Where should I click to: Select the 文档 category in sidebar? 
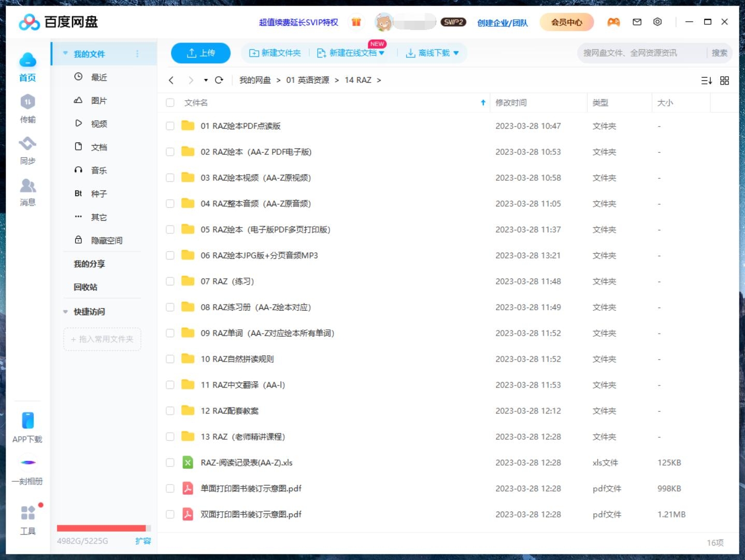point(98,147)
